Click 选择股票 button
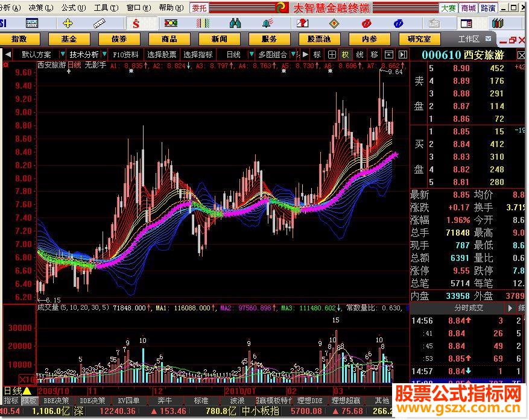529x420 pixels. [x=162, y=54]
